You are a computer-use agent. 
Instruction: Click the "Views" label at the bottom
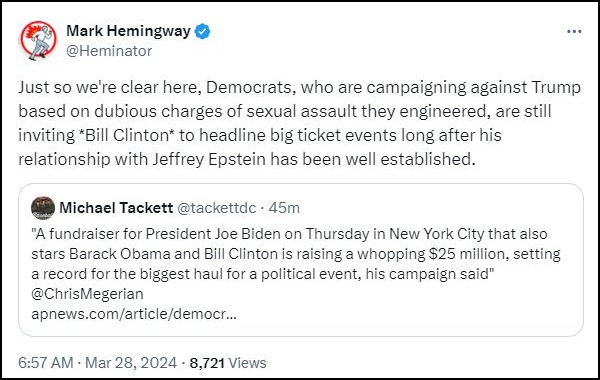247,363
